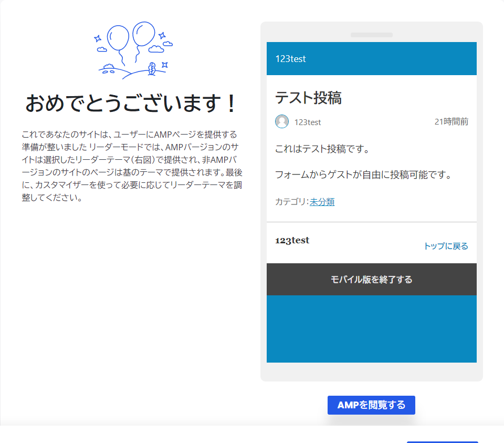This screenshot has height=443, width=504.
Task: Click the blue footer area of the preview
Action: pos(372,329)
